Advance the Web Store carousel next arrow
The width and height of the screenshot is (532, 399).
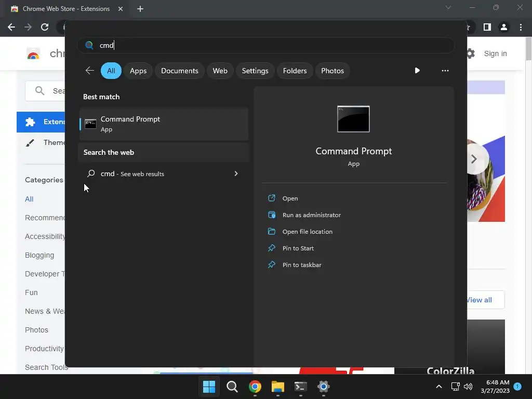coord(474,159)
